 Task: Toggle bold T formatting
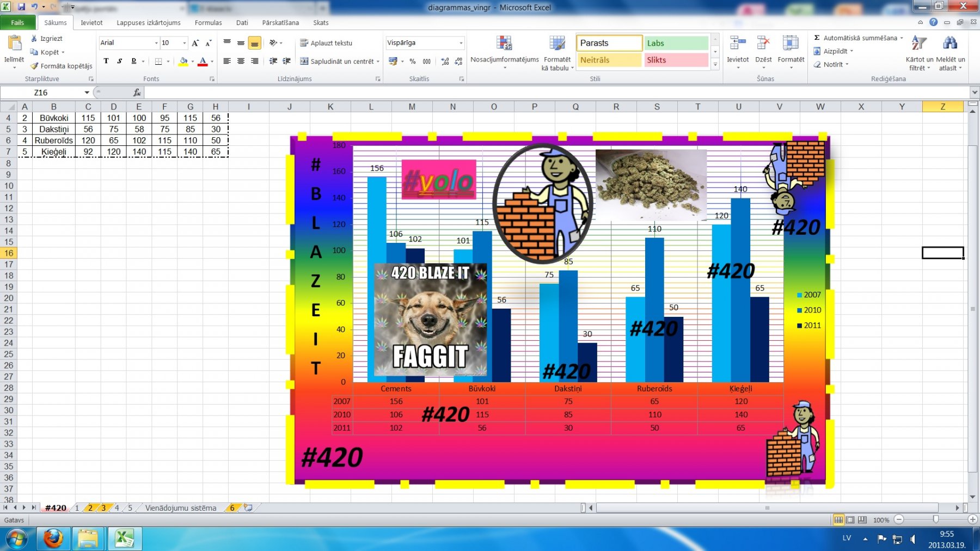click(106, 61)
